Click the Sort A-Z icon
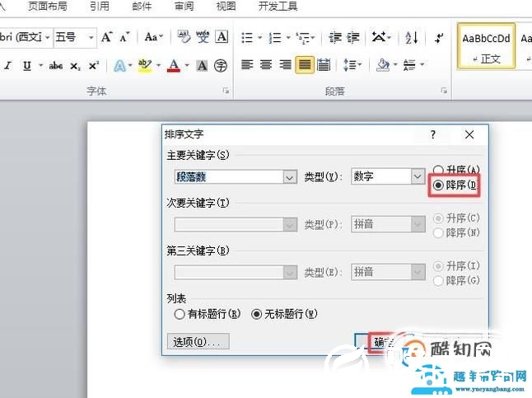This screenshot has height=398, width=532. [412, 37]
